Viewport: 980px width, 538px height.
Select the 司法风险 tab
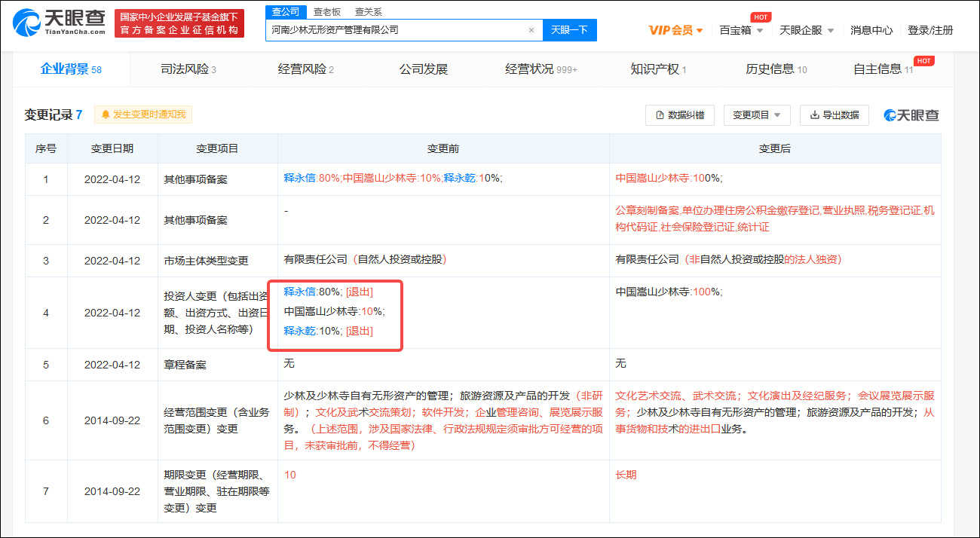[188, 69]
